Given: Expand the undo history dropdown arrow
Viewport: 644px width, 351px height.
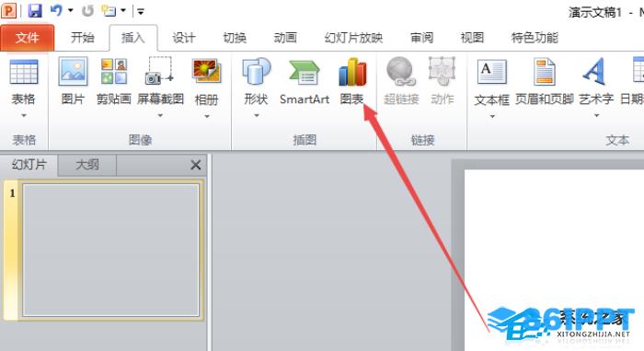Looking at the screenshot, I should 71,10.
